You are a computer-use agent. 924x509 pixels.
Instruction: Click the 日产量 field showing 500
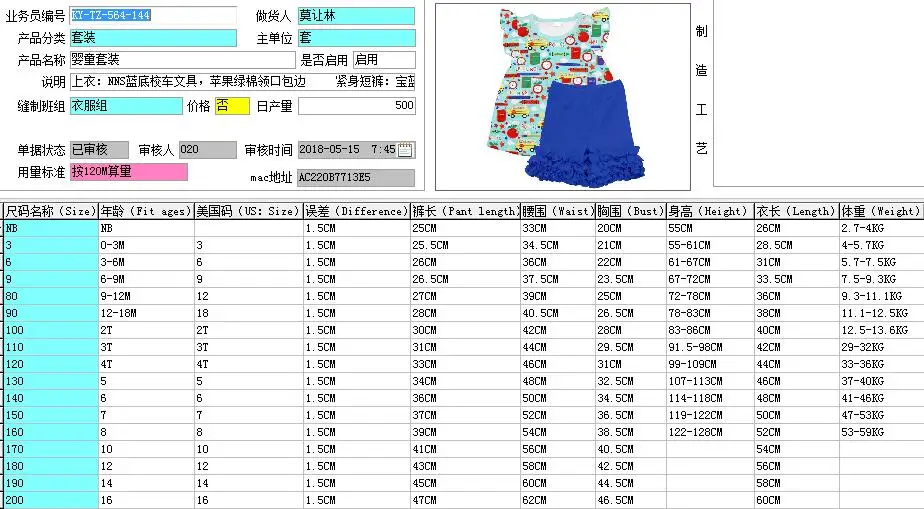click(x=357, y=105)
